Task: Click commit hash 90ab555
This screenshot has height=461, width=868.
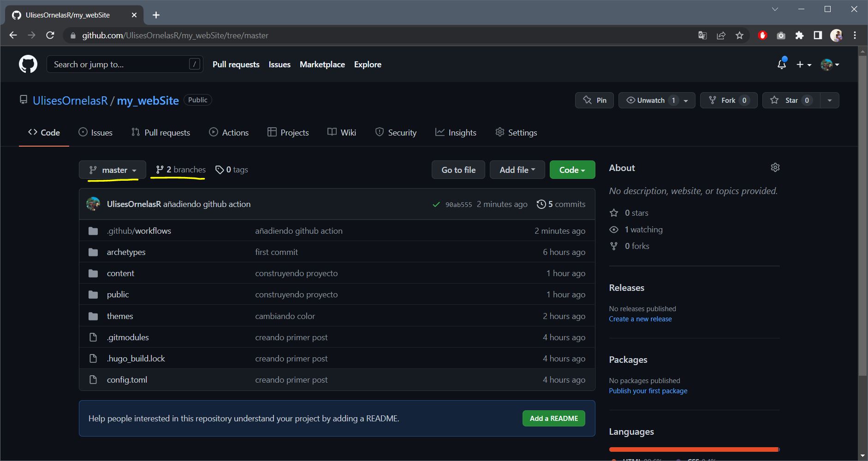Action: [458, 205]
